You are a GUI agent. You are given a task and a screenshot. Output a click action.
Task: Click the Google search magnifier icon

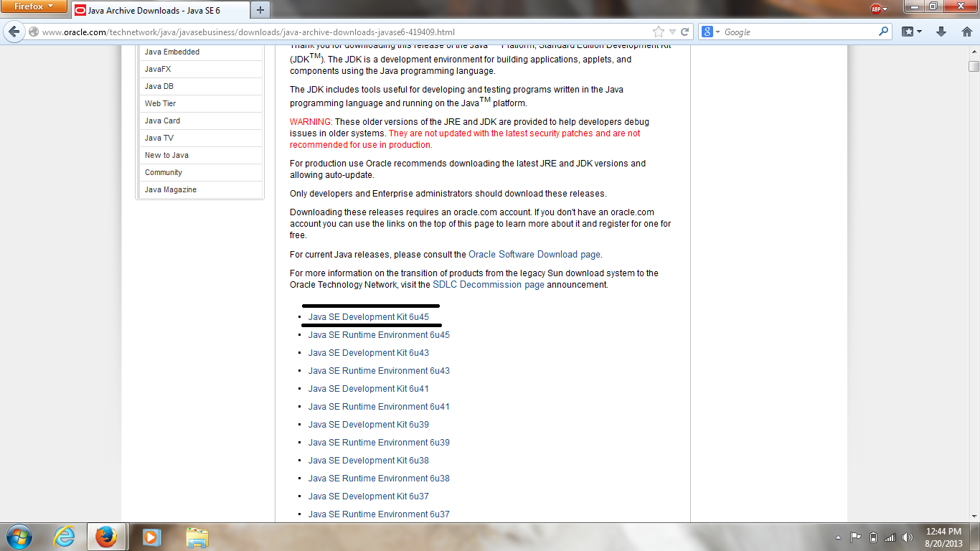885,32
